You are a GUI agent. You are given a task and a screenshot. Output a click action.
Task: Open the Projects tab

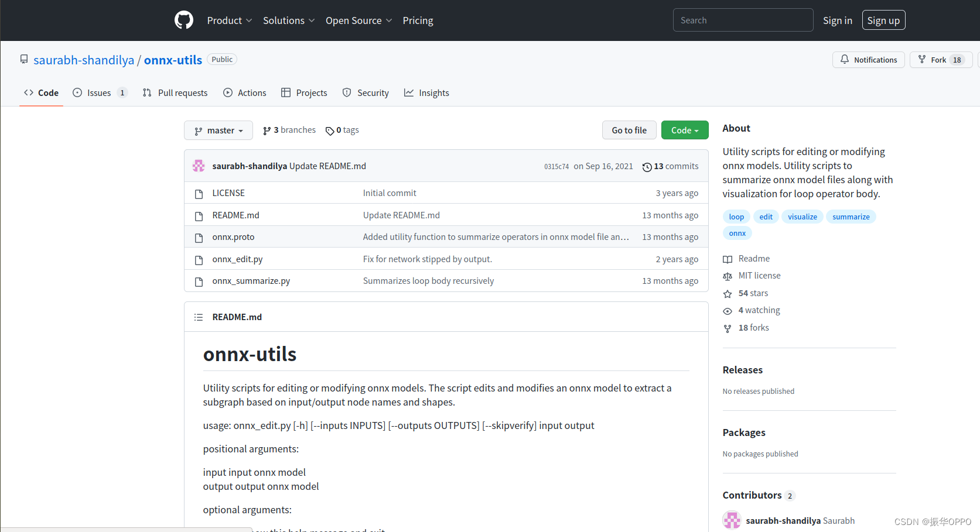click(304, 92)
